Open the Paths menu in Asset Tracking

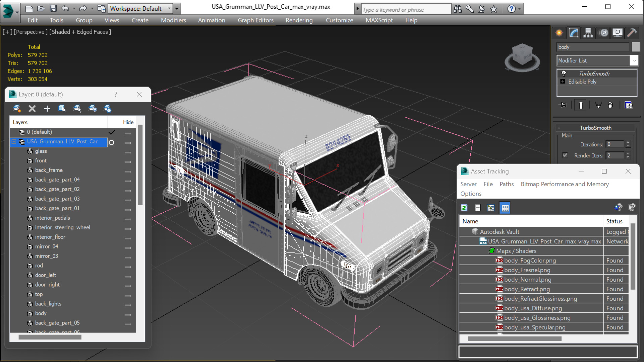[x=506, y=184]
